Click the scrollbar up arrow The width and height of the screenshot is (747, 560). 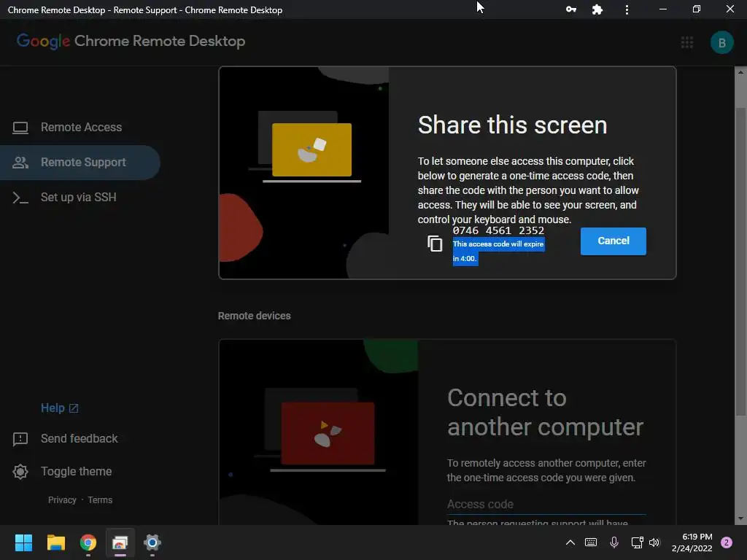tap(740, 72)
